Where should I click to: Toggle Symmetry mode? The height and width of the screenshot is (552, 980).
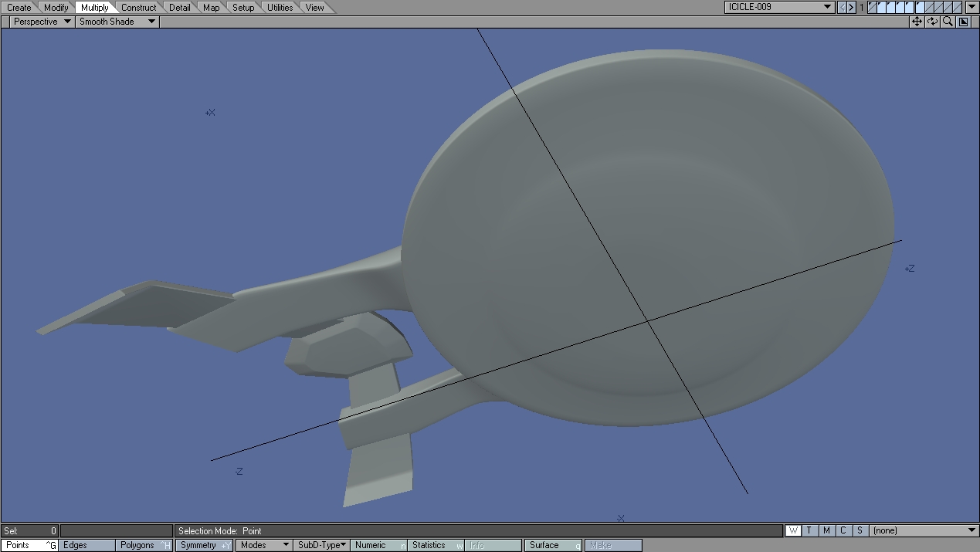click(x=205, y=545)
